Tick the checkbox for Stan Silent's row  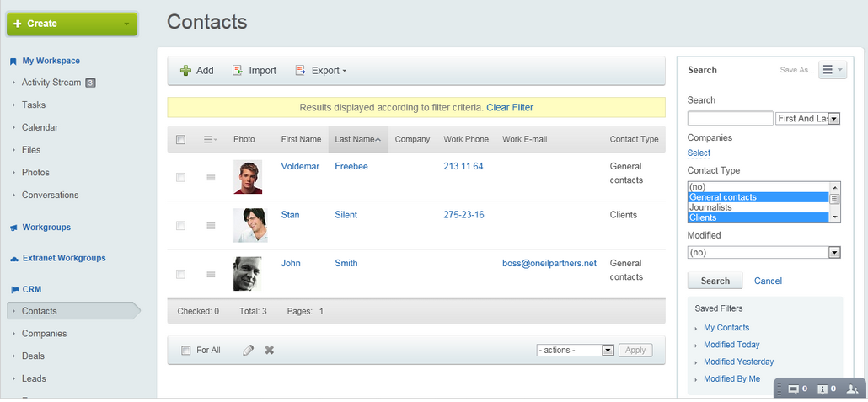click(180, 226)
